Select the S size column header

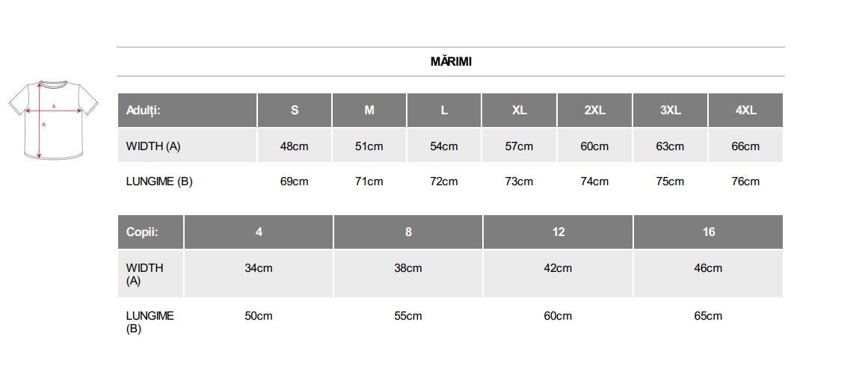(x=295, y=110)
